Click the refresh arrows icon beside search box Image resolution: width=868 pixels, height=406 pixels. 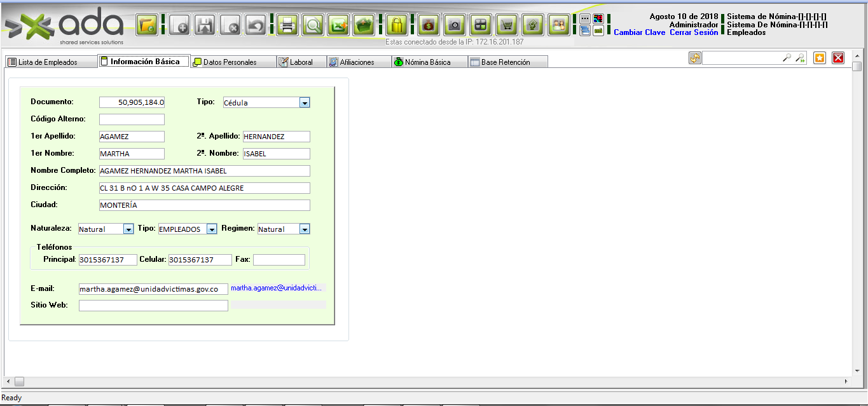694,58
